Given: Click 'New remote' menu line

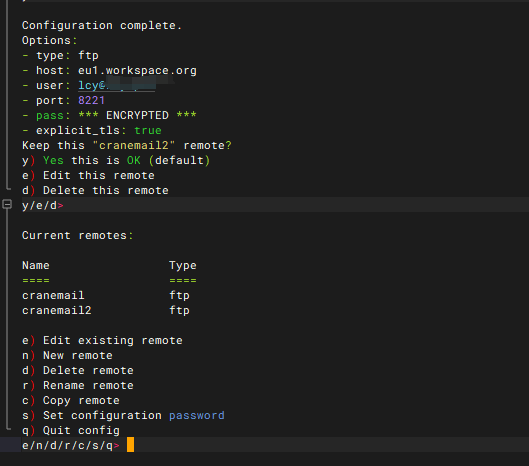Looking at the screenshot, I should tap(67, 355).
